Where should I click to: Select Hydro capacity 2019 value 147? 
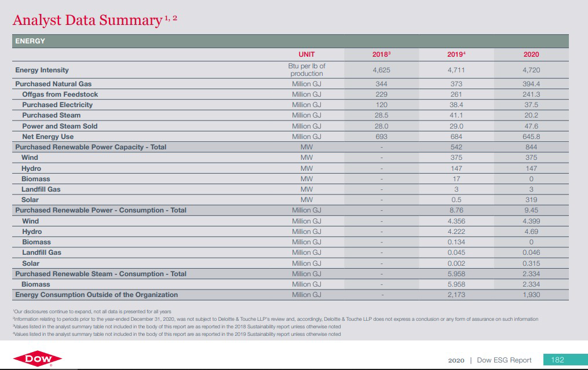[x=456, y=168]
